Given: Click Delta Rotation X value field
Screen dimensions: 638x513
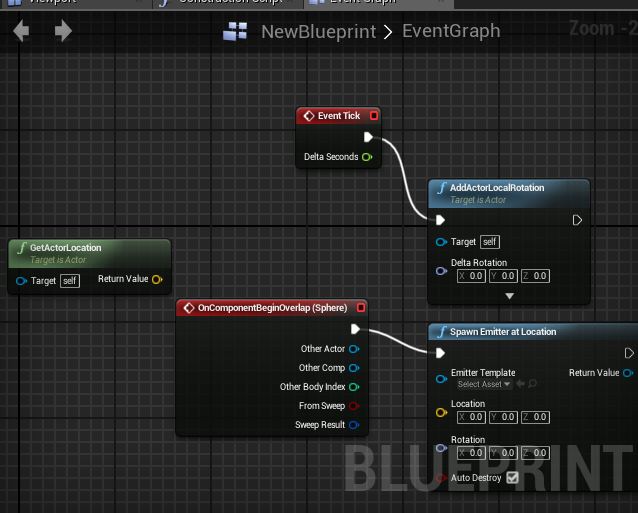Looking at the screenshot, I should [x=471, y=276].
